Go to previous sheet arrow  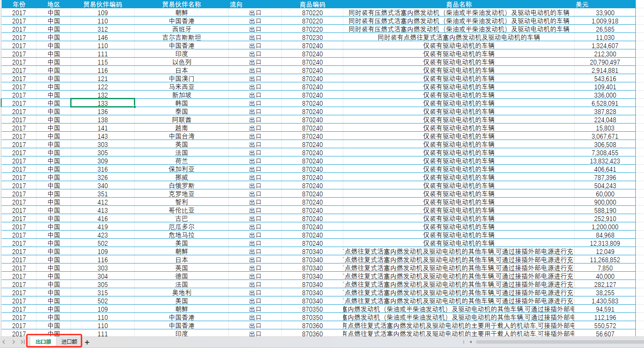point(4,342)
